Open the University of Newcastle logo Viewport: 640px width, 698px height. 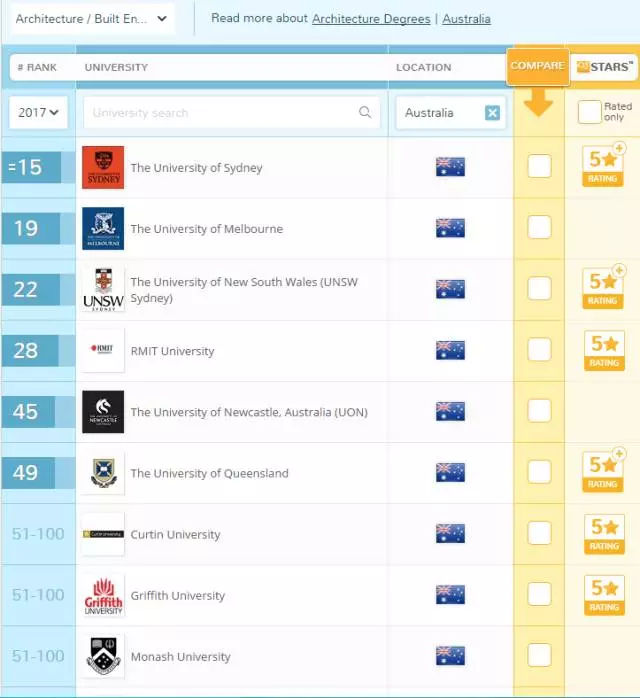point(103,412)
